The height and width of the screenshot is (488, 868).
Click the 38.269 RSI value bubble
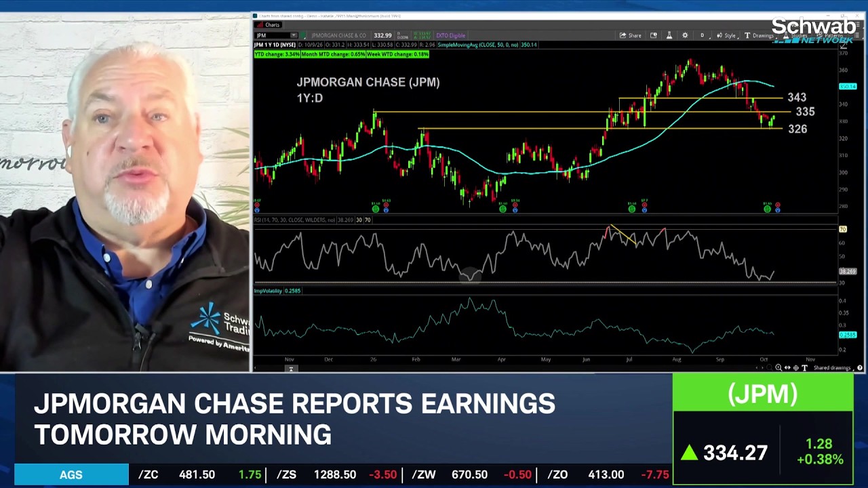click(848, 271)
